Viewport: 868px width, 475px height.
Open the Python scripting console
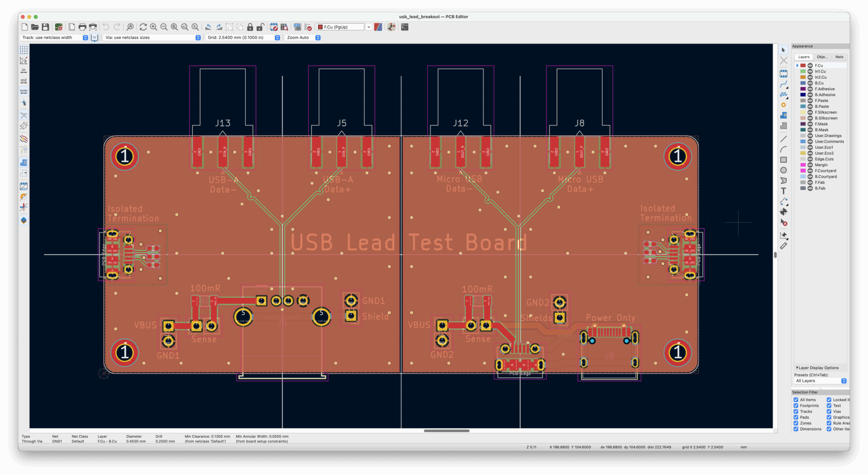pyautogui.click(x=404, y=27)
